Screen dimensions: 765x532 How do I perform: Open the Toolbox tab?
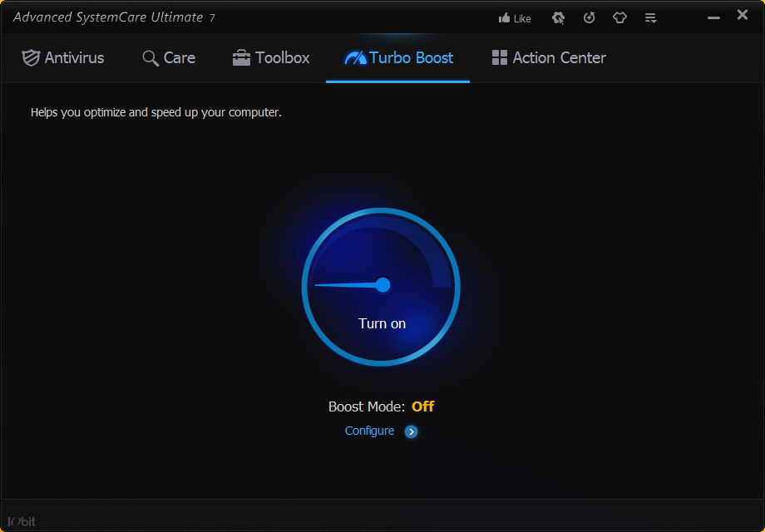pos(271,58)
